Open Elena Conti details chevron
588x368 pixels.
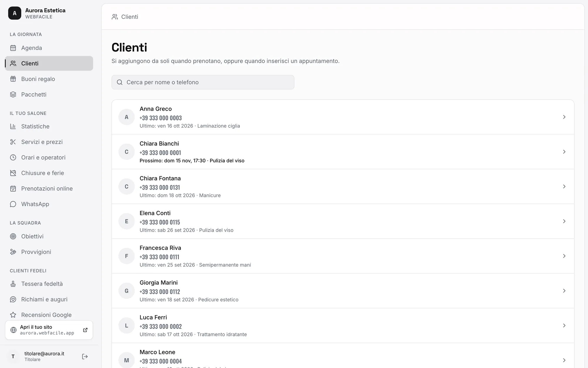coord(564,221)
